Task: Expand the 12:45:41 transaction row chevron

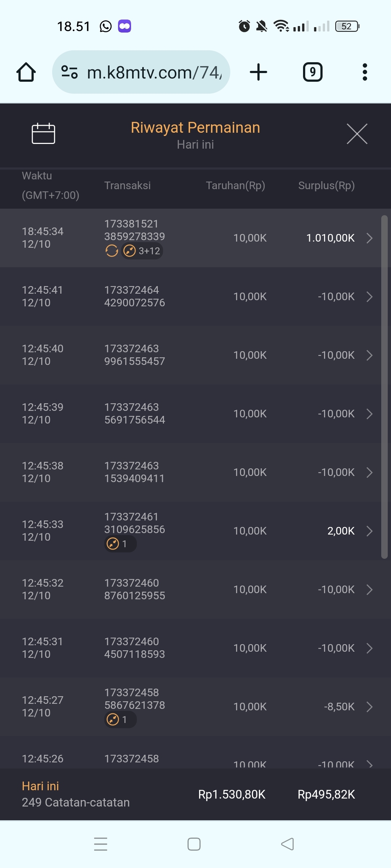Action: [x=369, y=297]
